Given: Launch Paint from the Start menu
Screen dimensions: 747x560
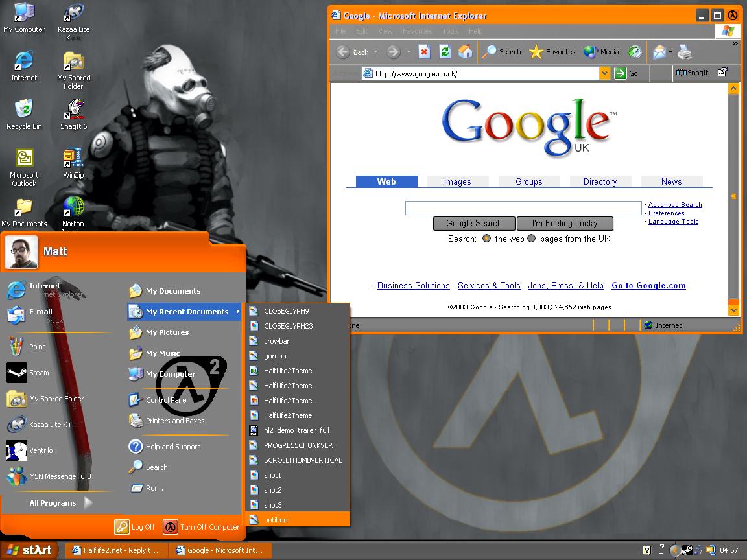Looking at the screenshot, I should pos(27,347).
